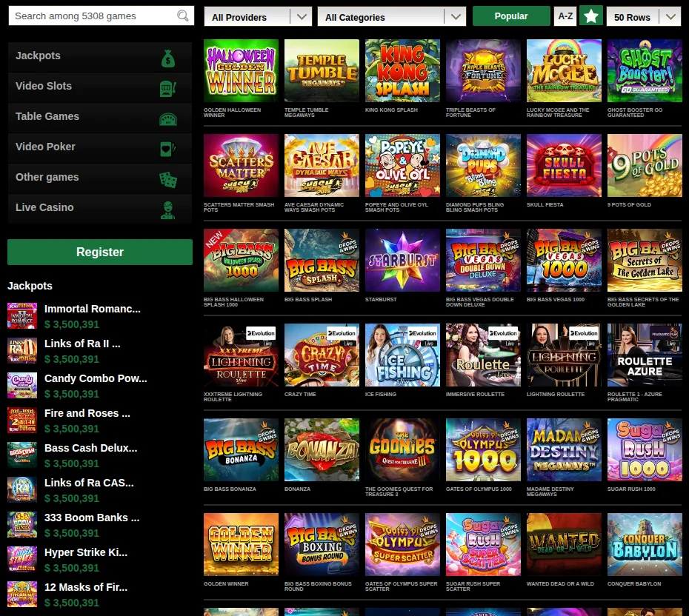689x616 pixels.
Task: Select the Other games menu item
Action: pyautogui.click(x=100, y=178)
